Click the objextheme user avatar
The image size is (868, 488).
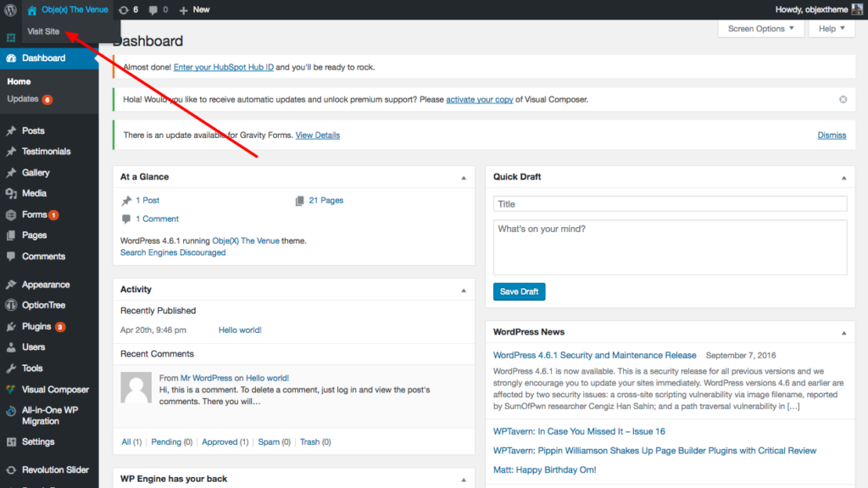coord(857,9)
